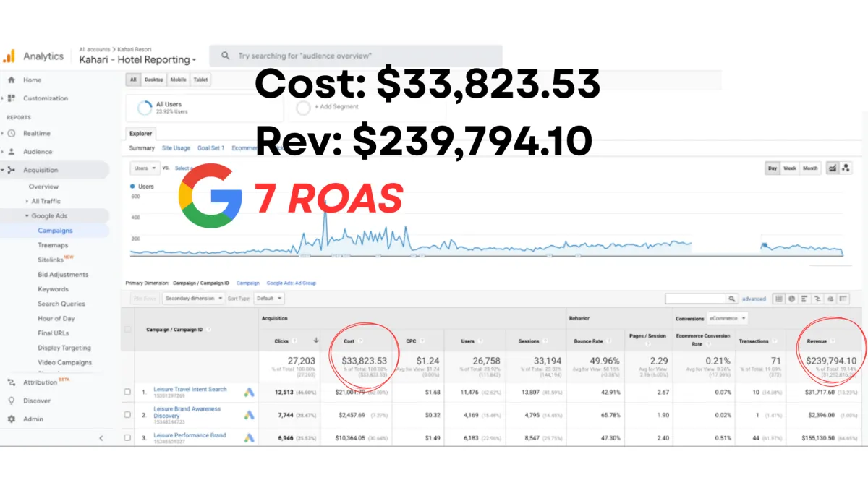
Task: Switch to the Goal Set 1 tab
Action: (x=210, y=148)
